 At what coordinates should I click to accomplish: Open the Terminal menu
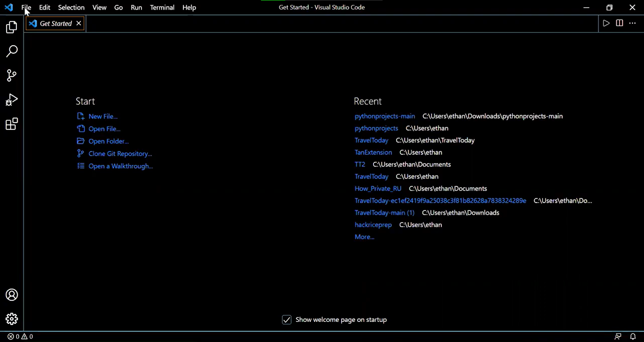(x=162, y=7)
